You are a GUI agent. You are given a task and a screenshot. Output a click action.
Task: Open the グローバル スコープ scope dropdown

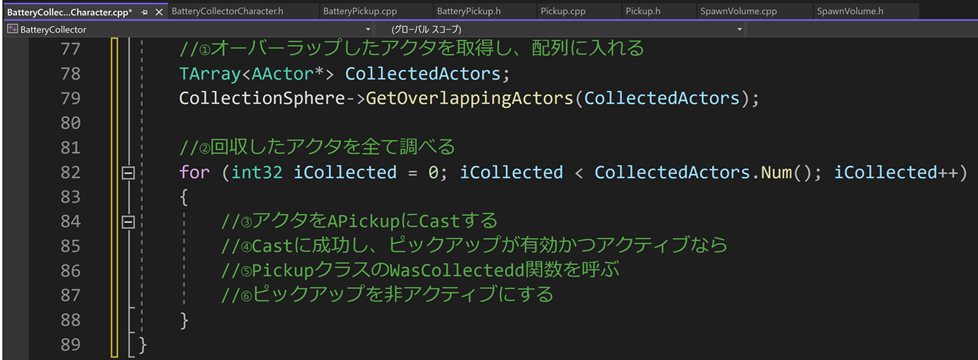point(740,29)
